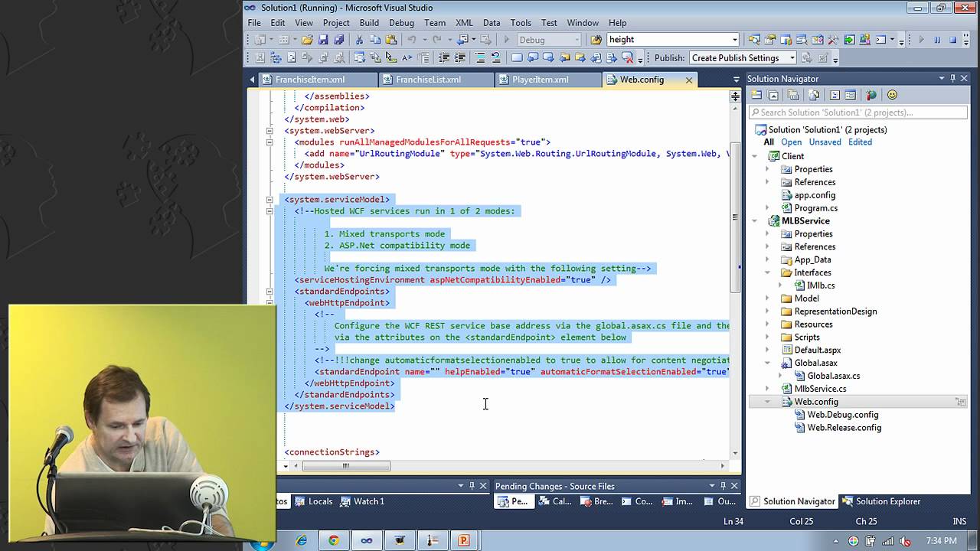Collapse the Global.asax node
Screen dimensions: 980x551
pyautogui.click(x=767, y=363)
